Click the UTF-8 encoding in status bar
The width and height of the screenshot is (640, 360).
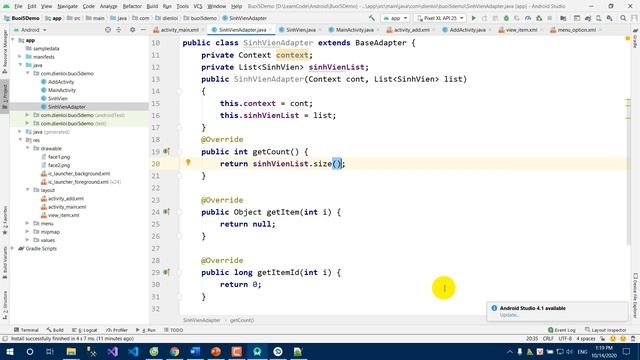(565, 339)
